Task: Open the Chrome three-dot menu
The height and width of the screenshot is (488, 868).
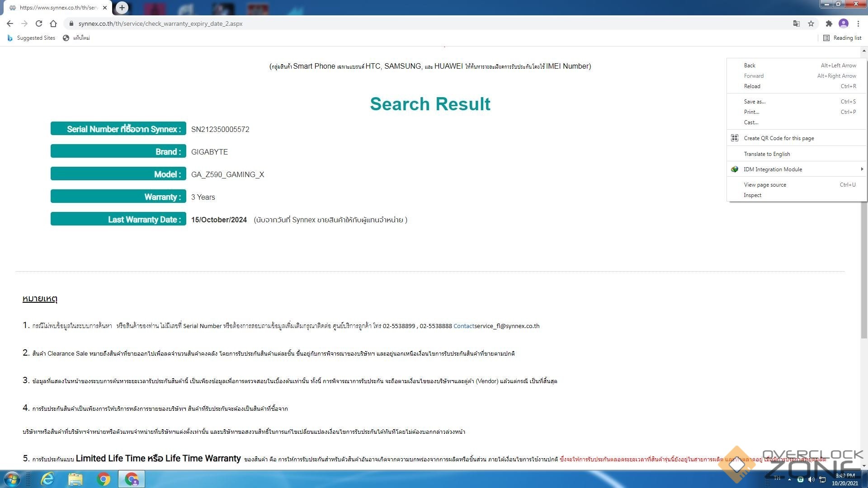Action: point(858,23)
